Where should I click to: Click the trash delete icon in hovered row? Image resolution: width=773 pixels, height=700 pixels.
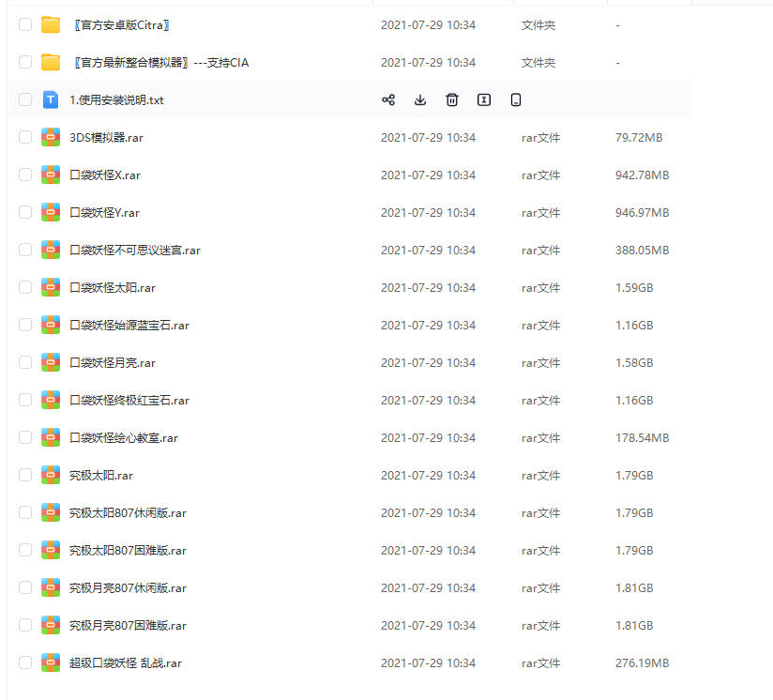(452, 100)
